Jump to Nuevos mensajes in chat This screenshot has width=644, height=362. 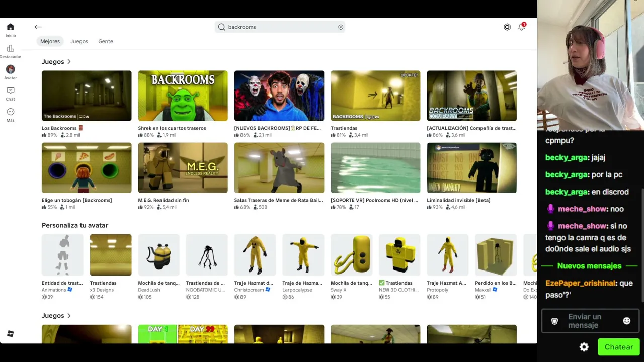(589, 266)
